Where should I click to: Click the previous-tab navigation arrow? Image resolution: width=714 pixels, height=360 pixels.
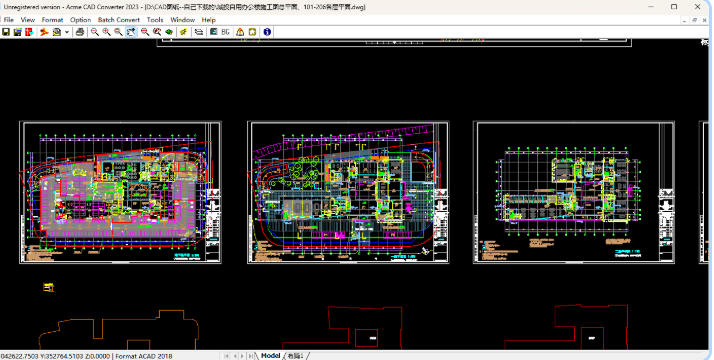(235, 356)
